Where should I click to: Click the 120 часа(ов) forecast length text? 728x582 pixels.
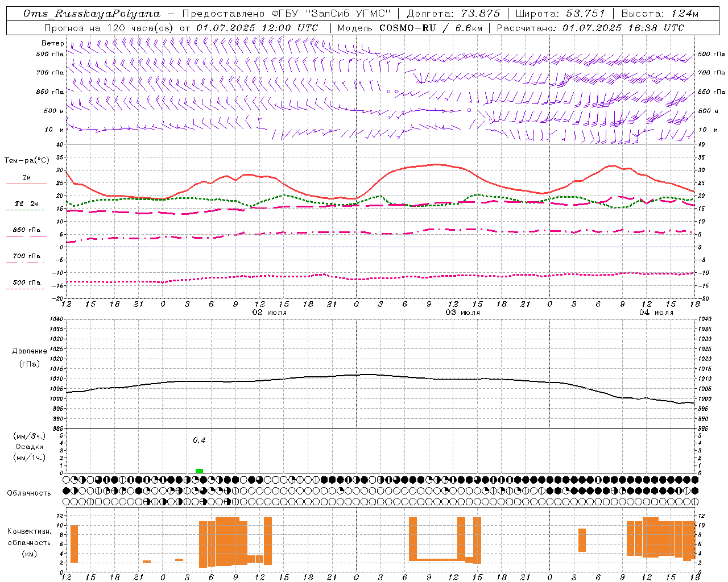click(x=140, y=28)
